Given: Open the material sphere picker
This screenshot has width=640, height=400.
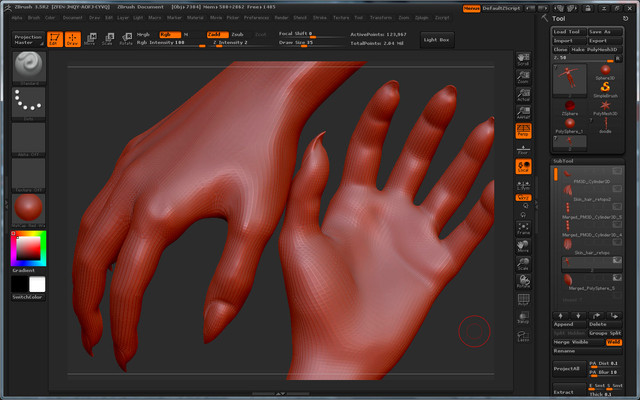Looking at the screenshot, I should coord(28,209).
